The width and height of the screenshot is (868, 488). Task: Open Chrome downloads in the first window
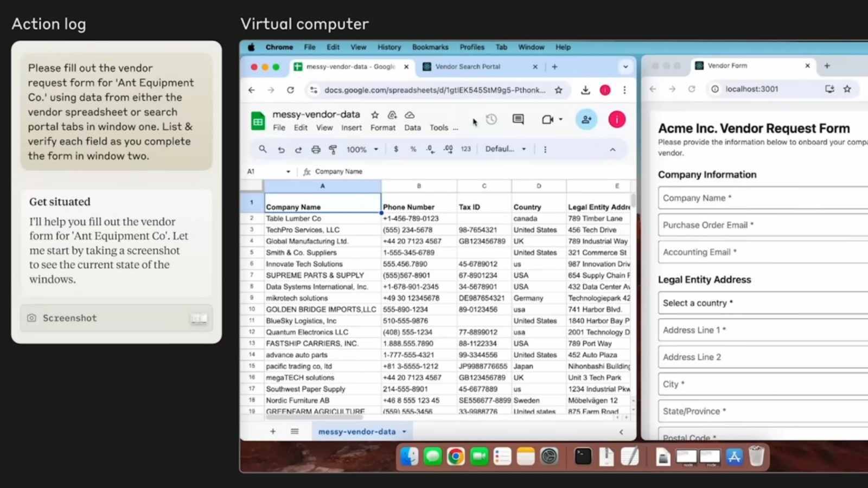[585, 90]
